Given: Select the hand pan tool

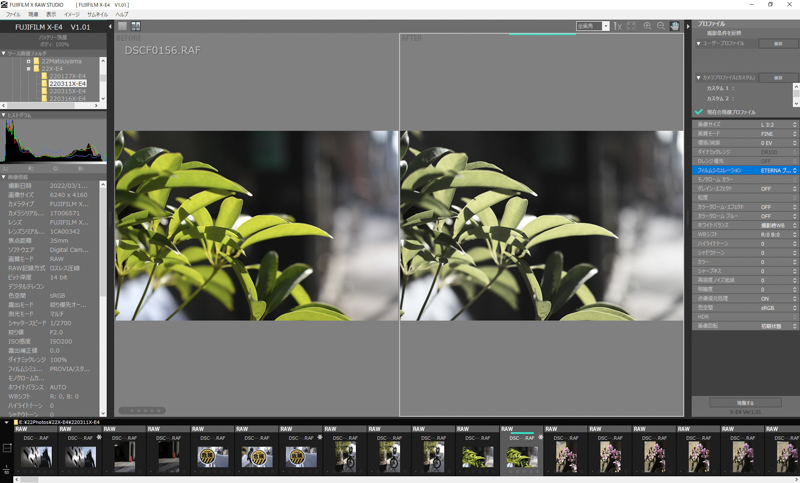Looking at the screenshot, I should tap(674, 26).
